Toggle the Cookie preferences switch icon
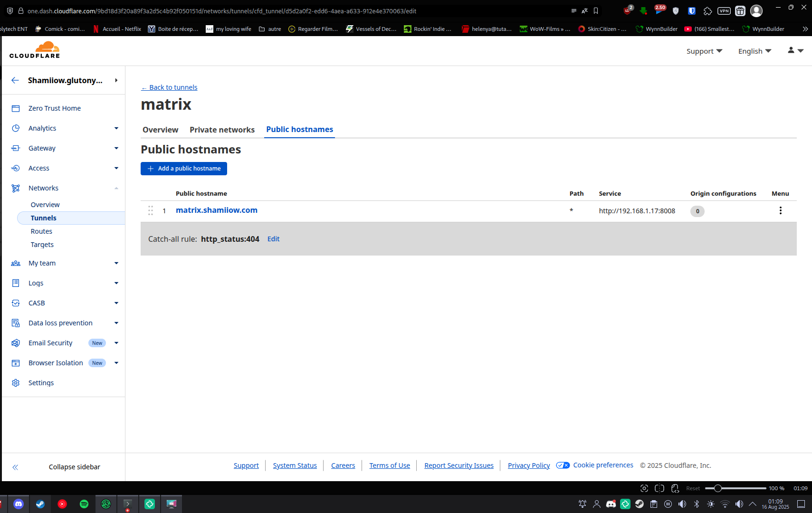The width and height of the screenshot is (812, 513). (x=563, y=465)
